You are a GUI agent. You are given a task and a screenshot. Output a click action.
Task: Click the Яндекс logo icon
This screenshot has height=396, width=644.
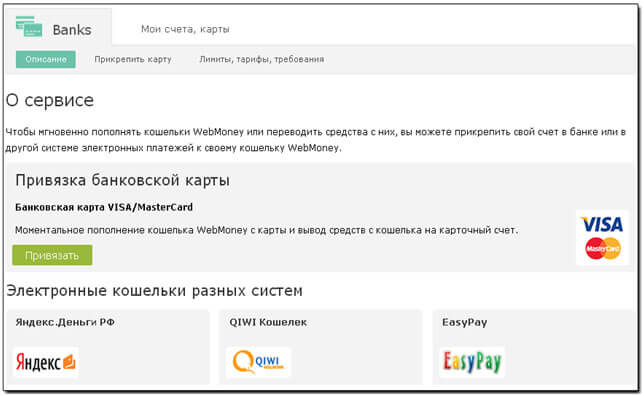click(x=46, y=362)
